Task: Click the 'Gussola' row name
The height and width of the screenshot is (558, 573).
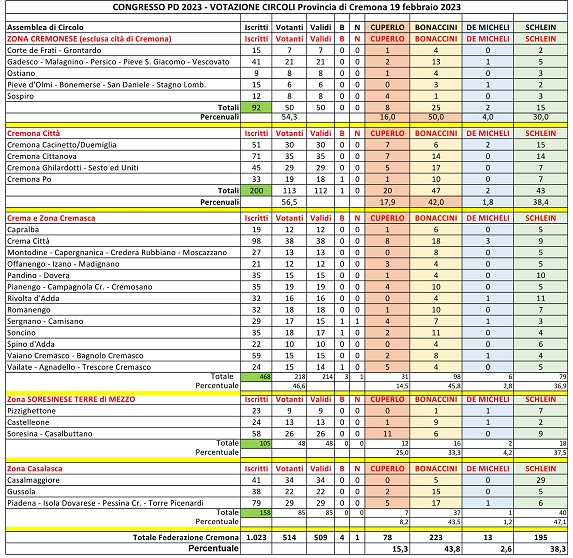Action: [x=21, y=491]
